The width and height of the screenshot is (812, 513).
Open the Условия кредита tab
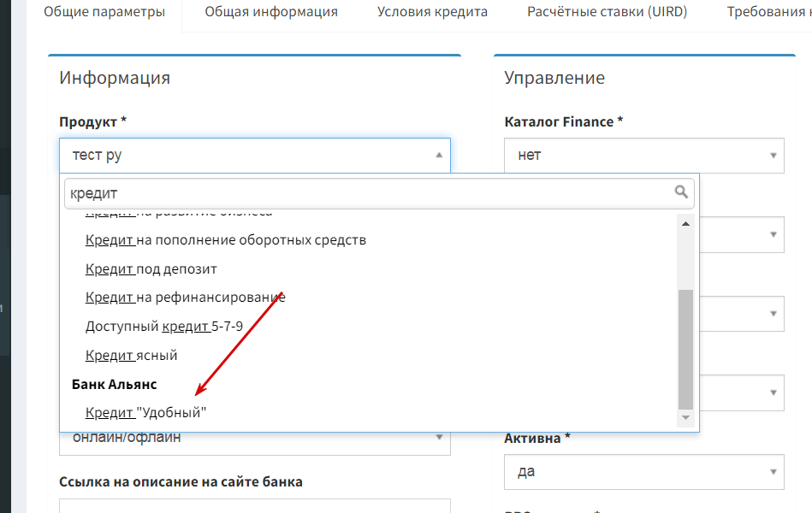(x=432, y=12)
